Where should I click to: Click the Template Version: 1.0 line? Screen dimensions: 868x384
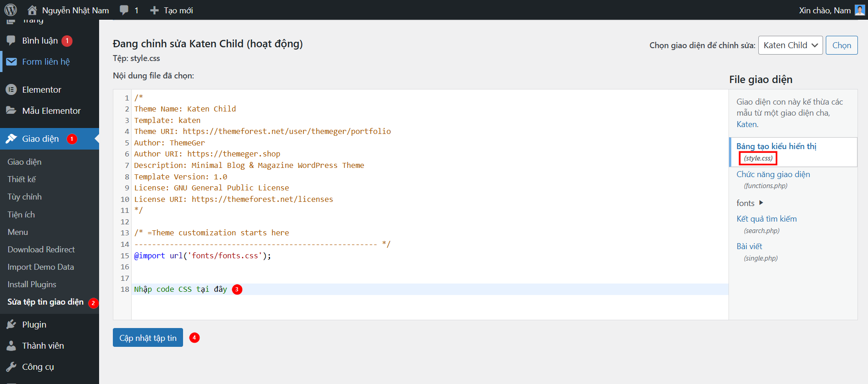180,177
